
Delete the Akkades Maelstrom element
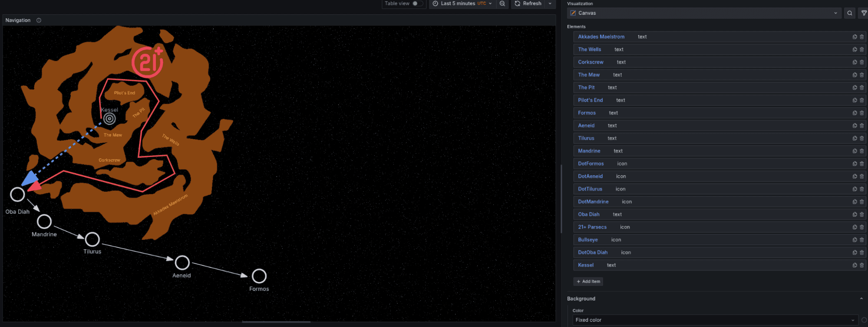click(862, 37)
